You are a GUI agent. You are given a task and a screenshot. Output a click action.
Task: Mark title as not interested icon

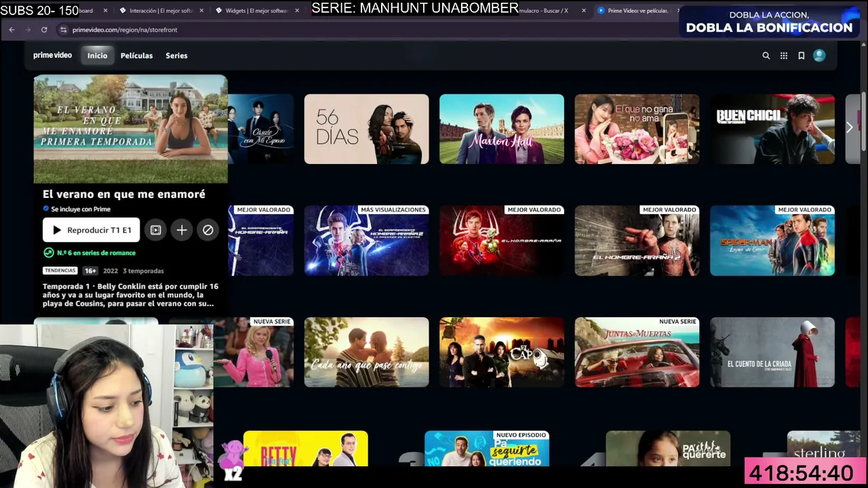(x=208, y=230)
